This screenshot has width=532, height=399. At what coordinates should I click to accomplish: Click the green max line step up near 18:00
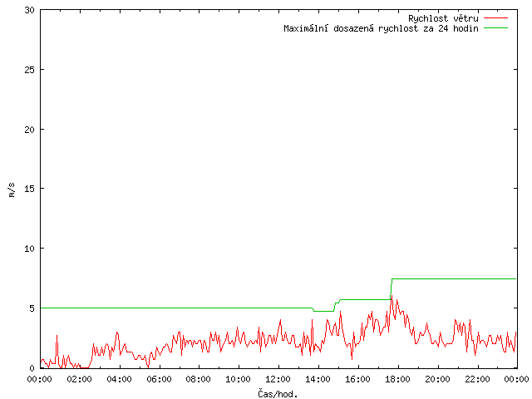pos(392,289)
